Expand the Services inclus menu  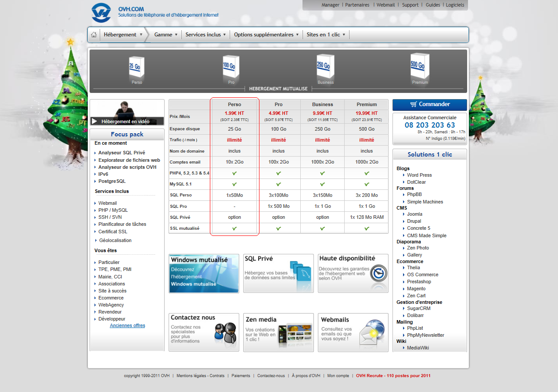point(206,35)
